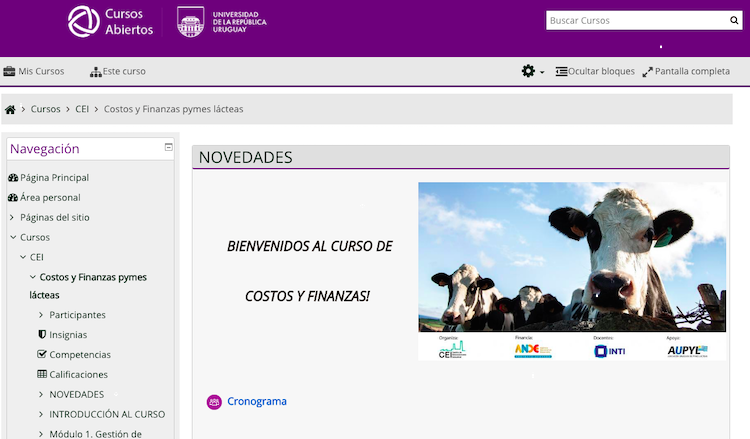
Task: Open Calificaciones in navigation
Action: click(x=78, y=374)
